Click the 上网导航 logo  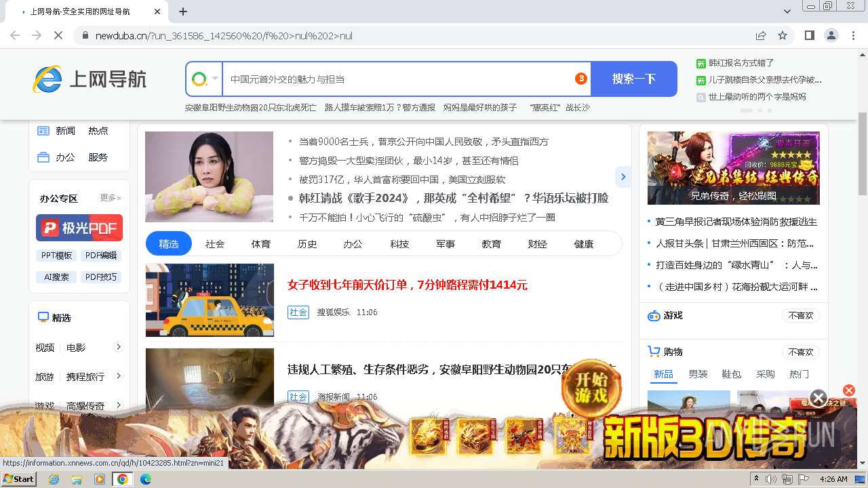tap(90, 79)
